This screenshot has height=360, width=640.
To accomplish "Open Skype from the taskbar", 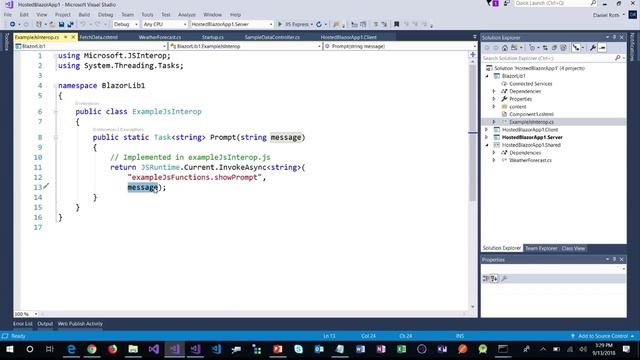I will [298, 349].
